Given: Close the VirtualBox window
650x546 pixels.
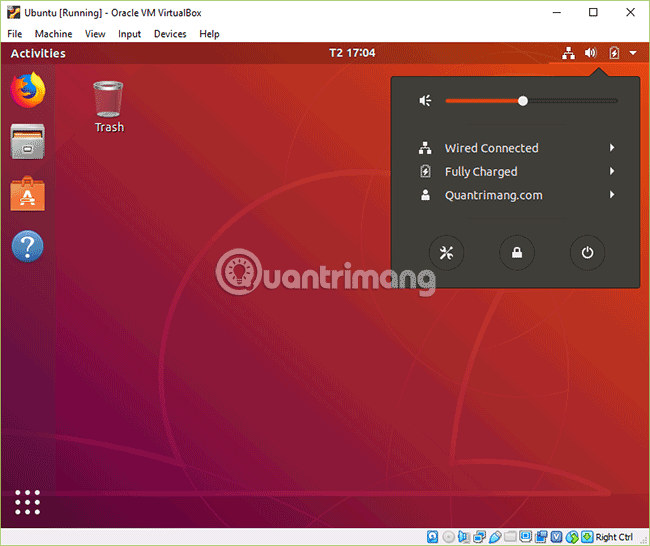Looking at the screenshot, I should pyautogui.click(x=630, y=12).
